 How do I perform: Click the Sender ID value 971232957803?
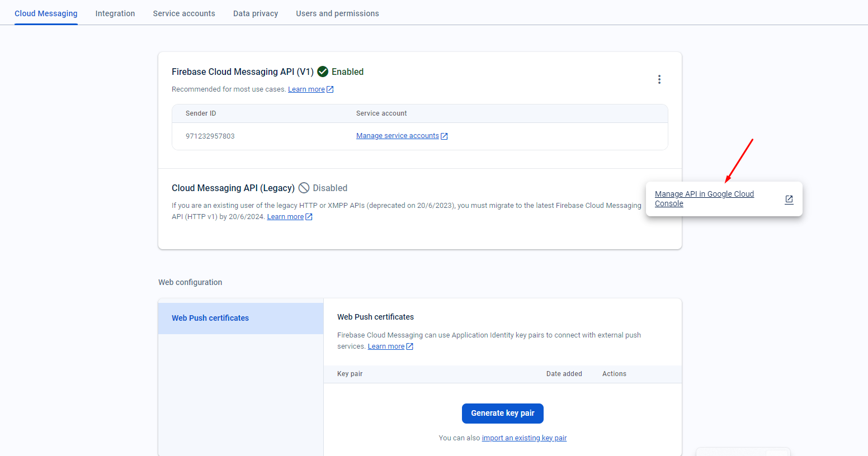pos(210,136)
